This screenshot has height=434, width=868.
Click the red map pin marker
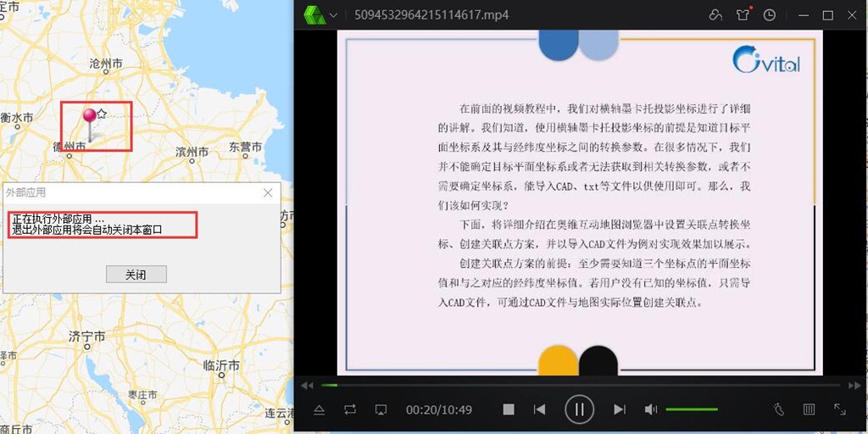click(x=89, y=117)
